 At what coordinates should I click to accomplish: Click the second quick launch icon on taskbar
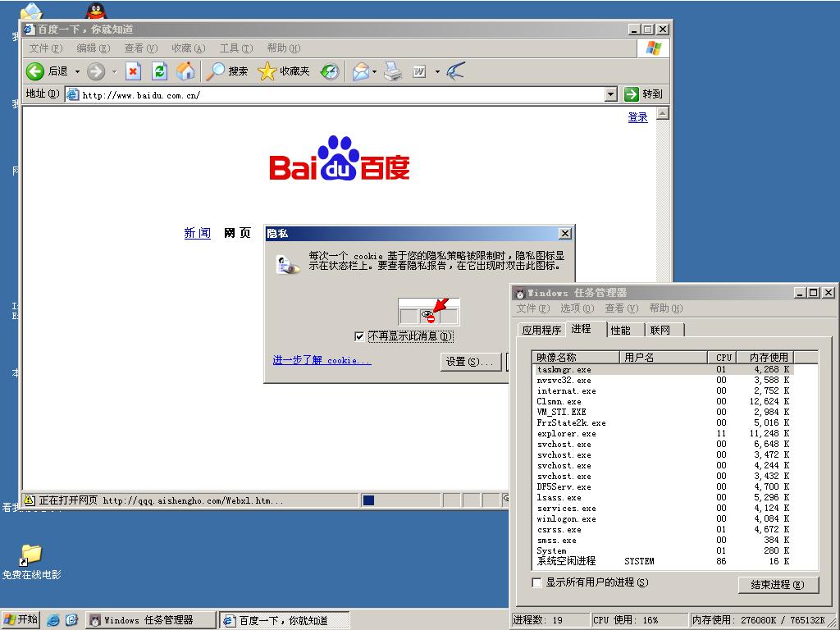pyautogui.click(x=72, y=620)
